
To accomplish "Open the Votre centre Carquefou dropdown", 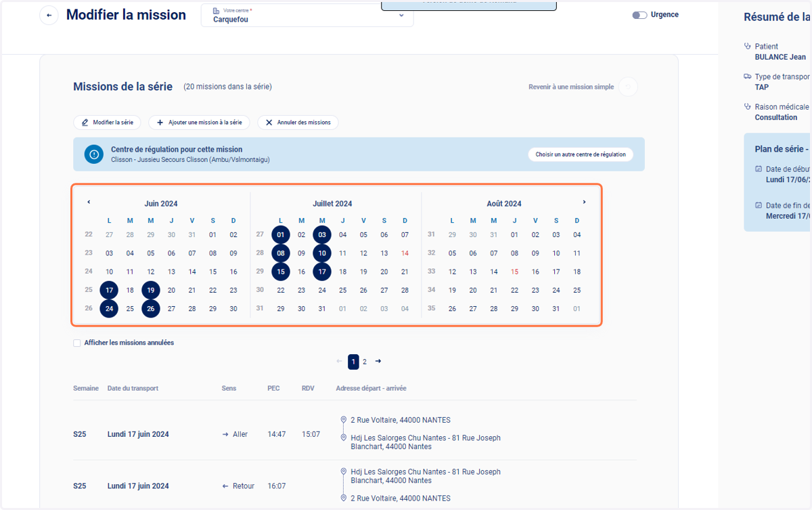I will tap(307, 16).
